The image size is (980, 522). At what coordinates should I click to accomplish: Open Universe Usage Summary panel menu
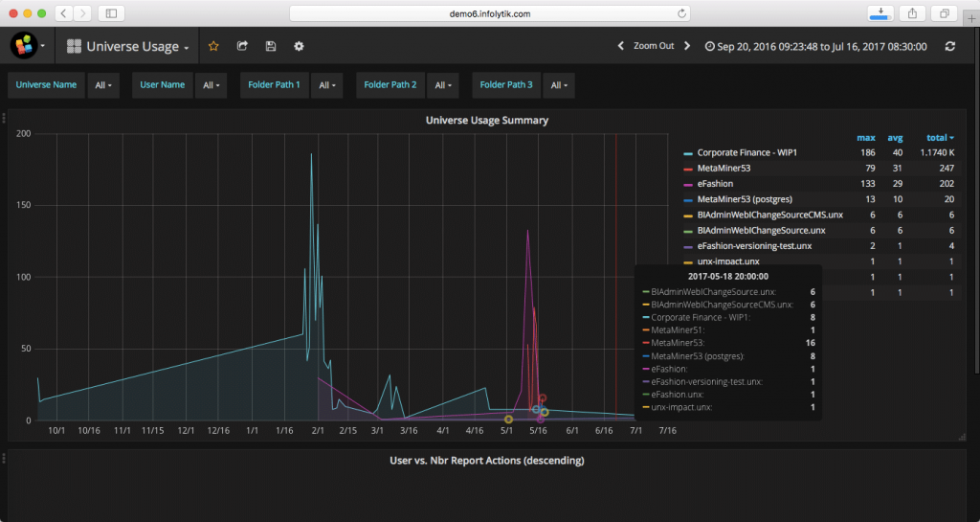point(486,121)
